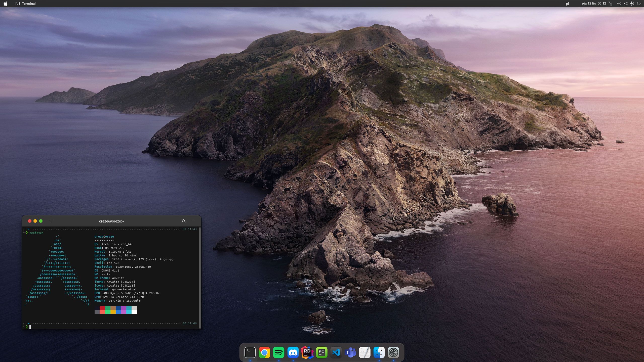Open the date and time calendar popup

coord(594,4)
